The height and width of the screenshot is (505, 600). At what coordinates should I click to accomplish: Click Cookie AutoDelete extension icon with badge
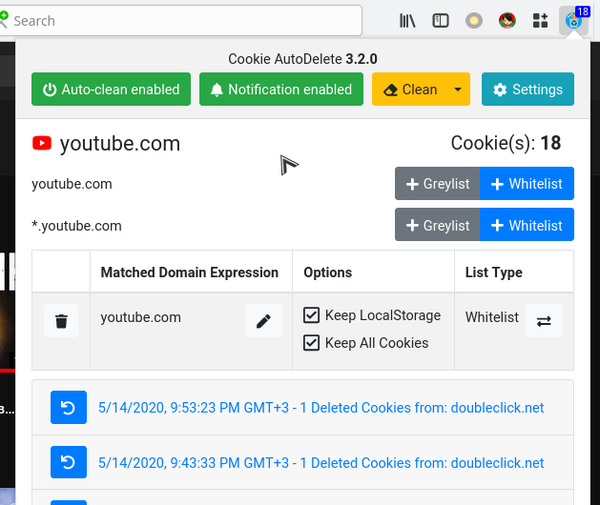pyautogui.click(x=574, y=20)
